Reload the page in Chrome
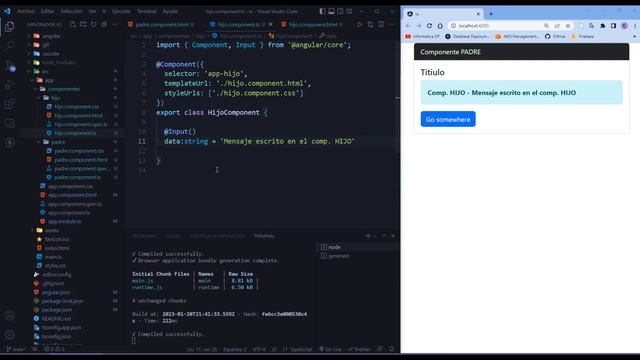 [x=429, y=26]
